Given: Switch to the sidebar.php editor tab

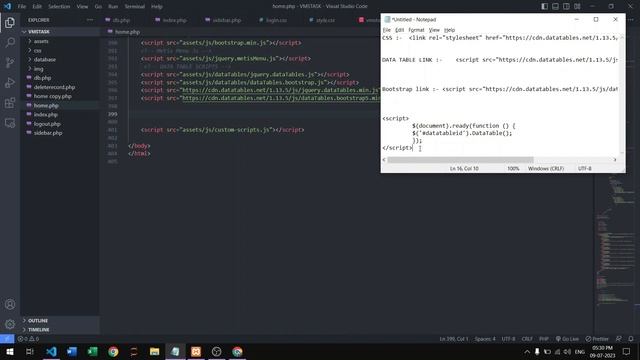Looking at the screenshot, I should click(227, 20).
